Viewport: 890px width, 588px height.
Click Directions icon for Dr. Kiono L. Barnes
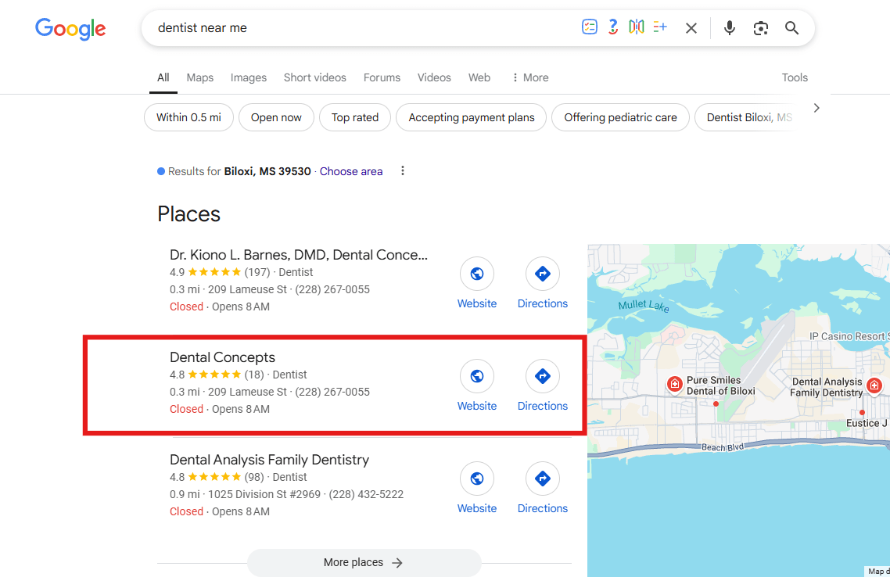tap(543, 274)
